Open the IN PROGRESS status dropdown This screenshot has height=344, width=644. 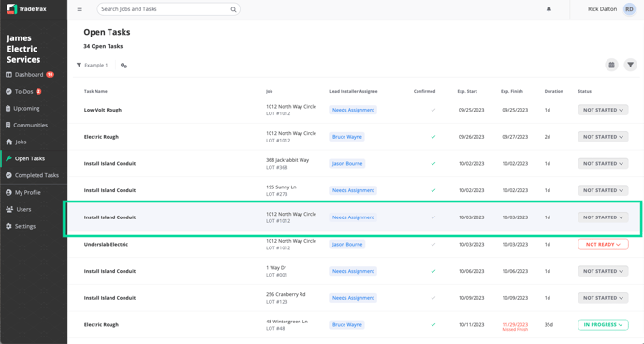point(603,325)
